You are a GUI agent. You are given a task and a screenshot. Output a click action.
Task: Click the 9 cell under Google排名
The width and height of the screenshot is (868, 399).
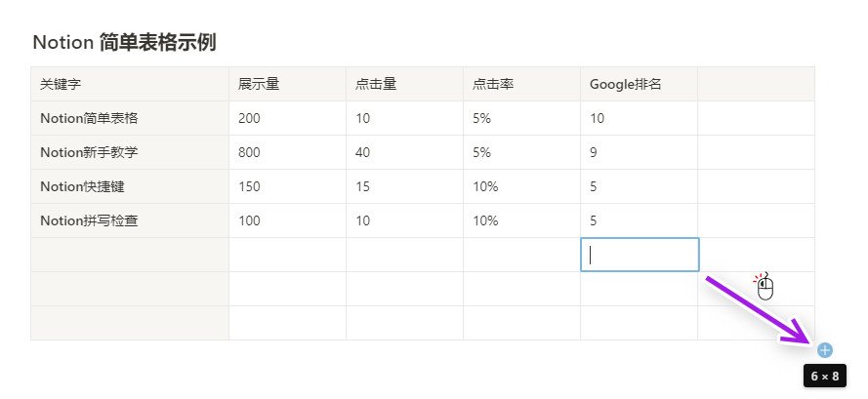coord(640,153)
